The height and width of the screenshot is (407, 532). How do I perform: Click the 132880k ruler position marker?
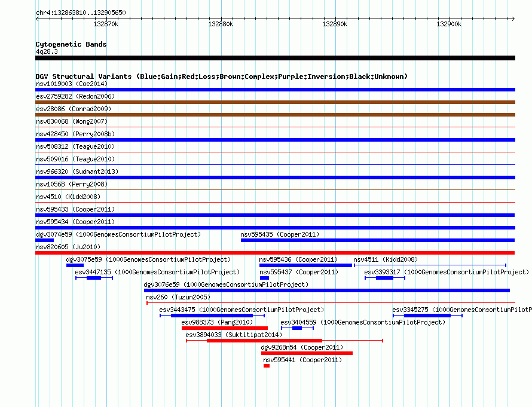coord(221,24)
